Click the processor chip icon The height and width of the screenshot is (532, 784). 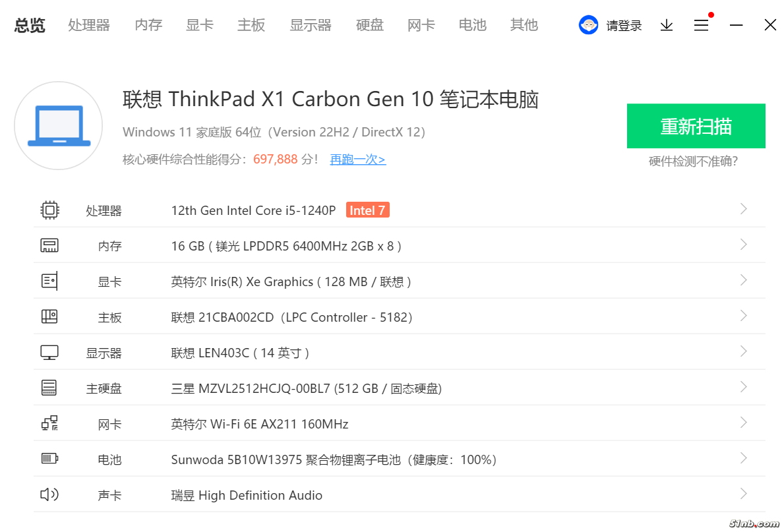[x=49, y=210]
